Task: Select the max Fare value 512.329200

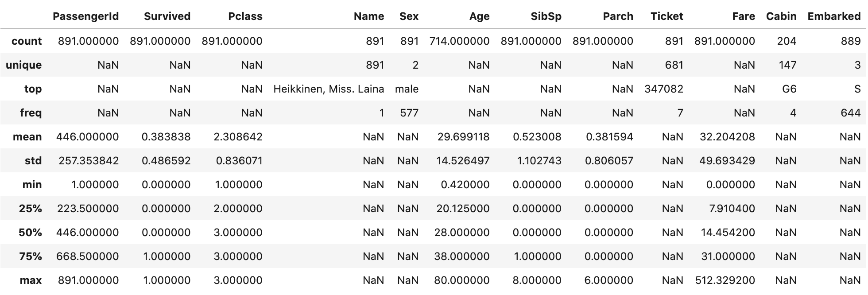Action: (x=725, y=280)
